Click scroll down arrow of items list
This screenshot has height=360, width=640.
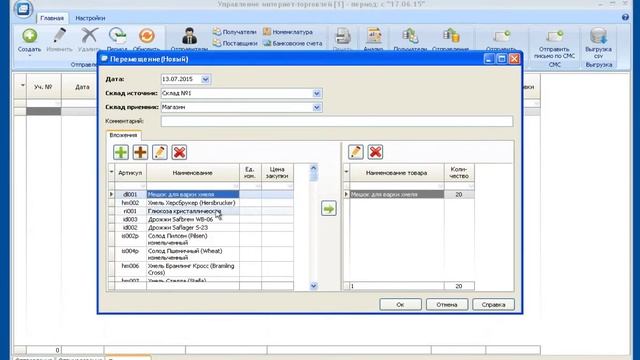pos(313,286)
